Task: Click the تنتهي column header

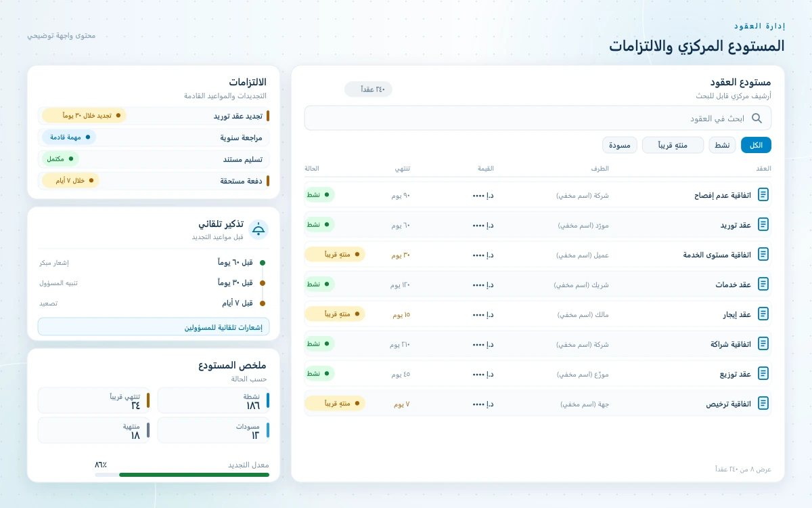Action: point(402,168)
